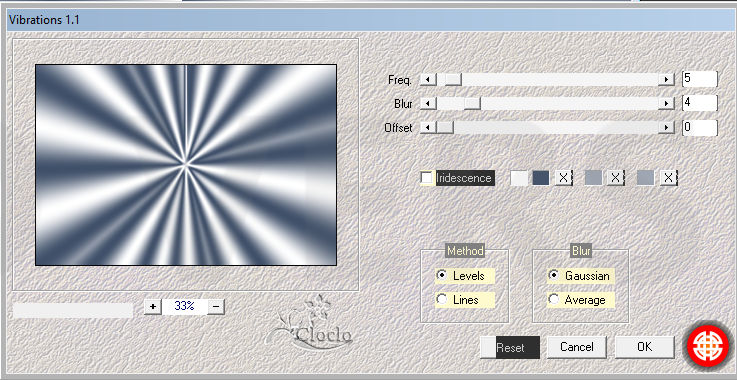The height and width of the screenshot is (380, 737).
Task: Click the red globe icon
Action: point(708,346)
